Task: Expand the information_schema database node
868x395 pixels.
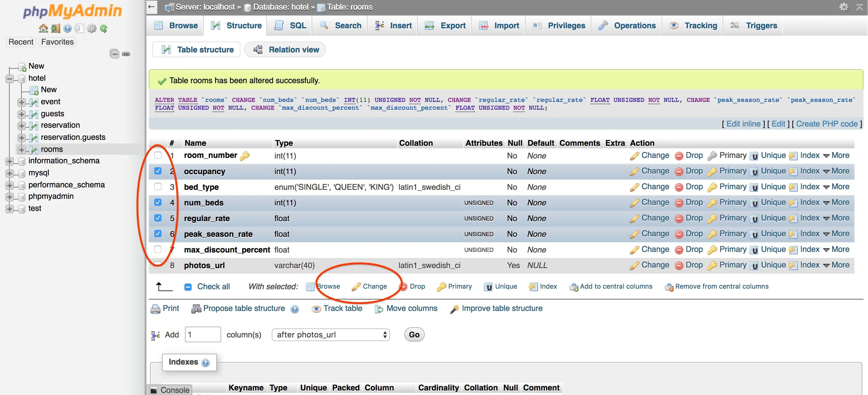Action: pos(9,161)
